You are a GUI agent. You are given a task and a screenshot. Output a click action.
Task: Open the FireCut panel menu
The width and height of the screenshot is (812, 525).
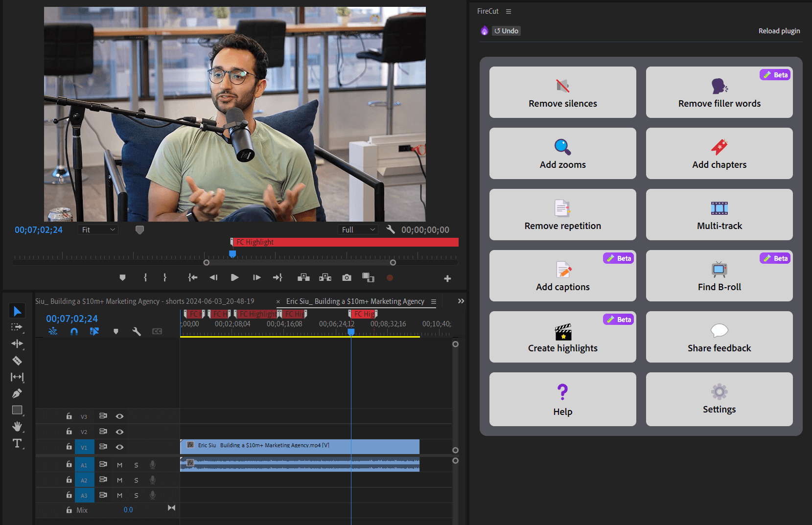[x=509, y=11]
